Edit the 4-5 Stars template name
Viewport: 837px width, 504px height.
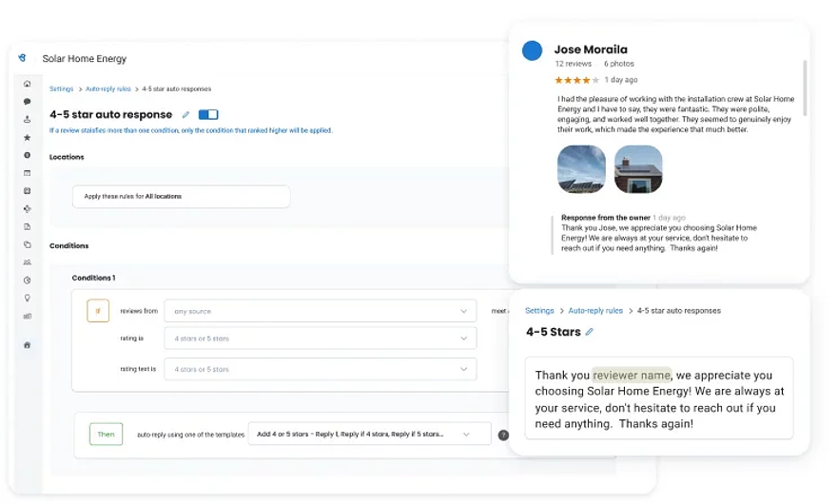pos(590,332)
